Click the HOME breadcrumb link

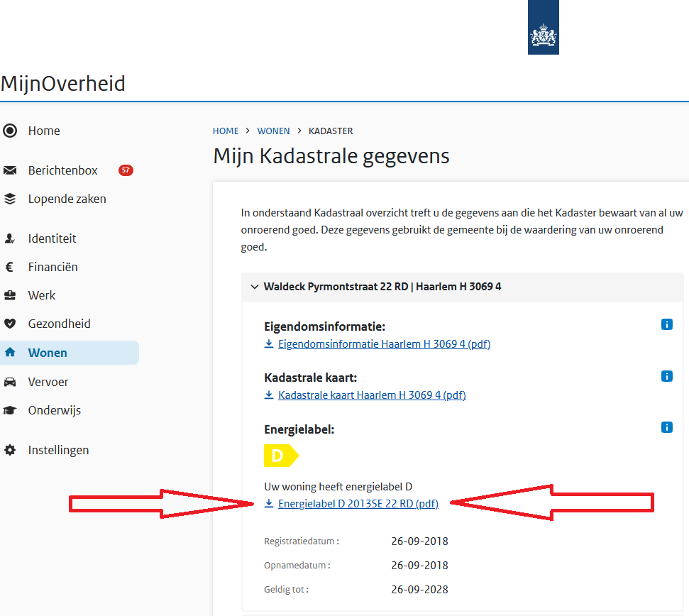[226, 131]
